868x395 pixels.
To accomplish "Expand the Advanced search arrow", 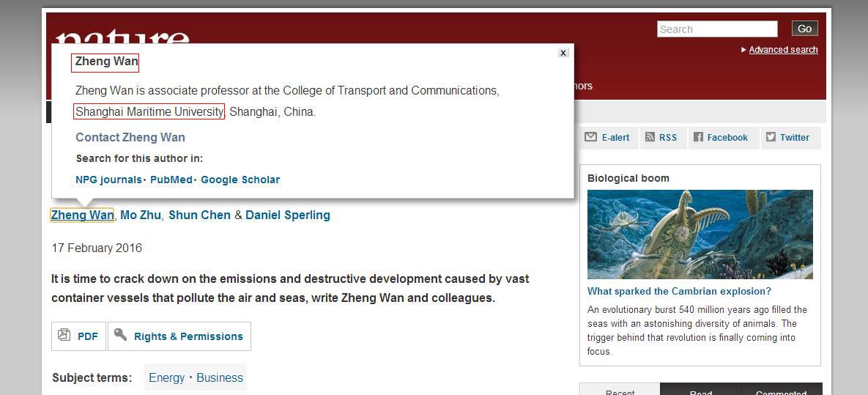I will (743, 50).
